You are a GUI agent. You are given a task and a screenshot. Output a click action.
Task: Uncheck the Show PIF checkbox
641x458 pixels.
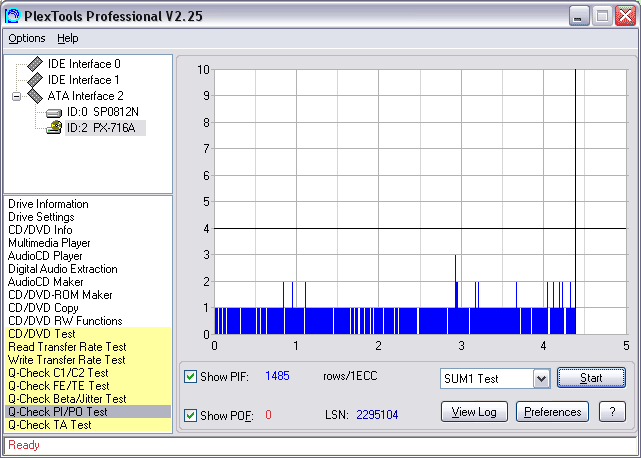tap(191, 376)
